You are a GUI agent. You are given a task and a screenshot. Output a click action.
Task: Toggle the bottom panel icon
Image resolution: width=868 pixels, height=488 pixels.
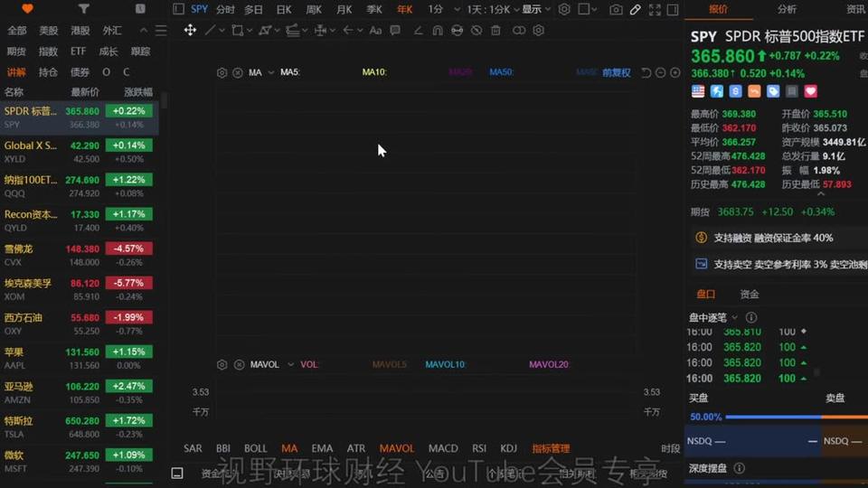pyautogui.click(x=177, y=473)
